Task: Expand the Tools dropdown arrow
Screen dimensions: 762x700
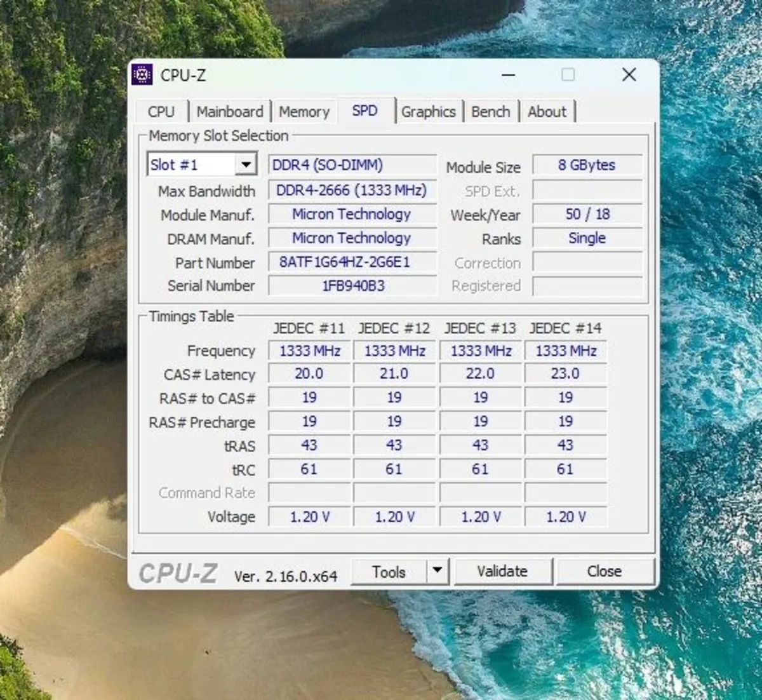Action: coord(438,571)
